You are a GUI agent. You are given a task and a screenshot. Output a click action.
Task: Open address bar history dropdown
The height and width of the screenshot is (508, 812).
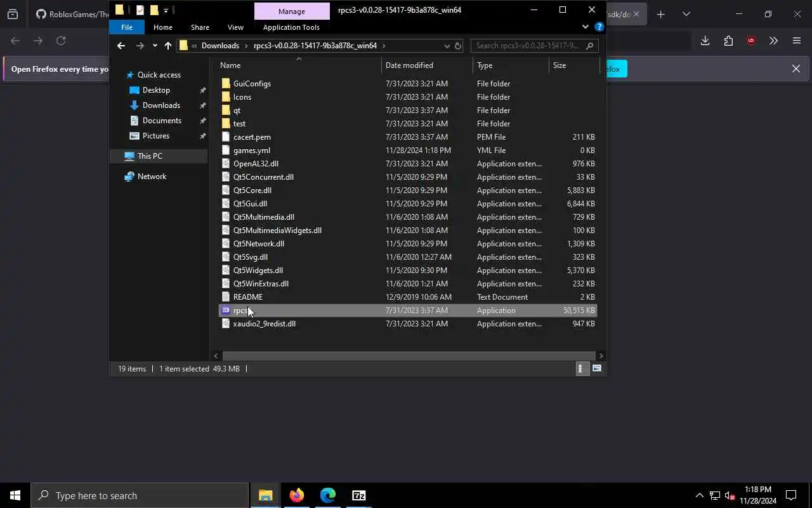pos(447,46)
